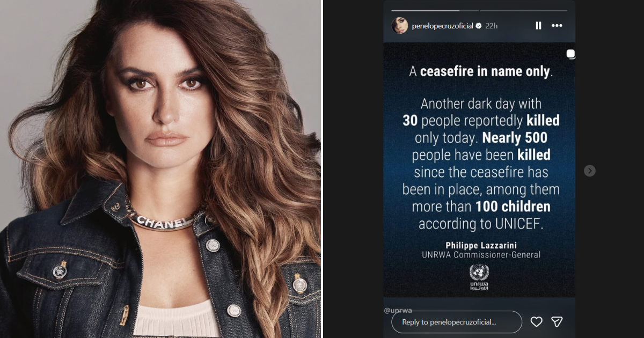The width and height of the screenshot is (644, 338).
Task: Click the portrait photo with Chanel necklace
Action: coord(160,169)
